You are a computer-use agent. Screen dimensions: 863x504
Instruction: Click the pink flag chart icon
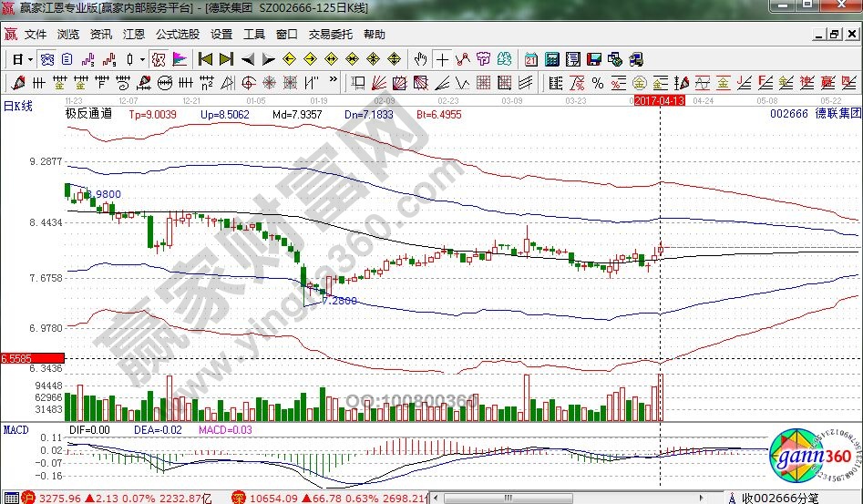[x=180, y=59]
